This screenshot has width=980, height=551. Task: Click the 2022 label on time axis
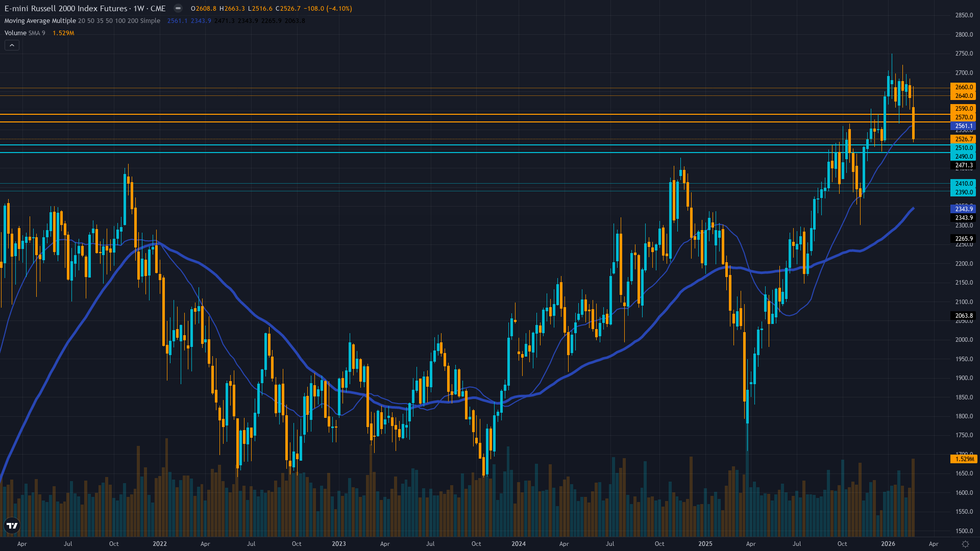point(160,544)
